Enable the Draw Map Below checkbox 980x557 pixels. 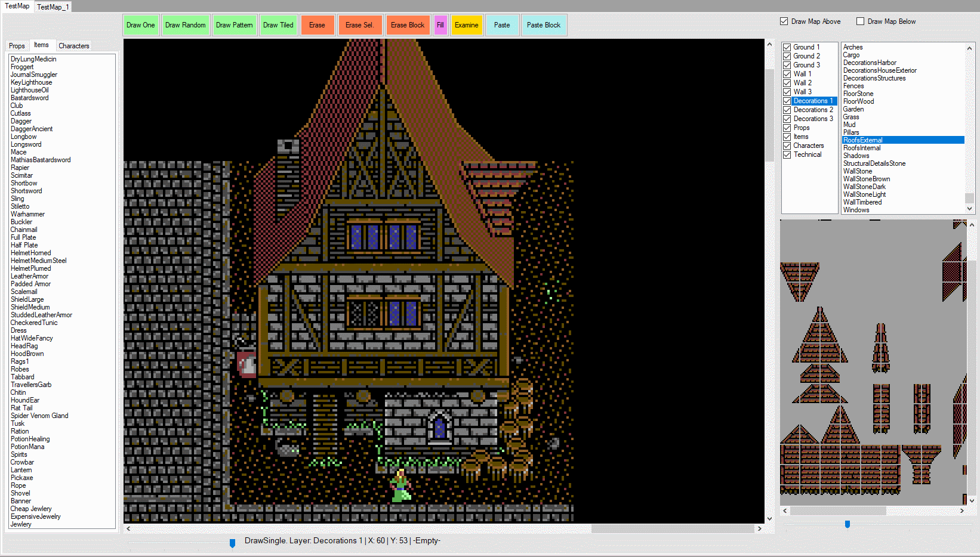tap(861, 21)
